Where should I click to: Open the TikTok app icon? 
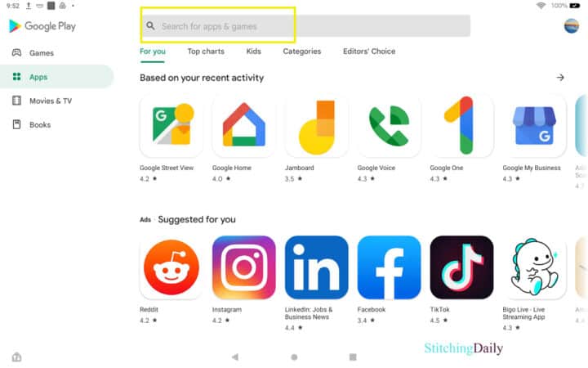tap(461, 267)
